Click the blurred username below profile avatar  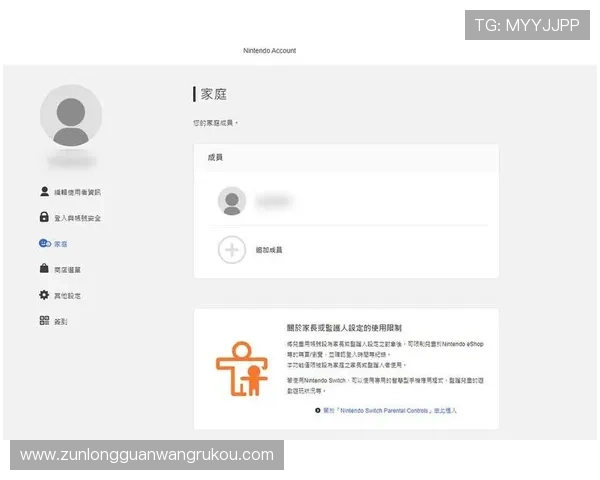[72, 161]
